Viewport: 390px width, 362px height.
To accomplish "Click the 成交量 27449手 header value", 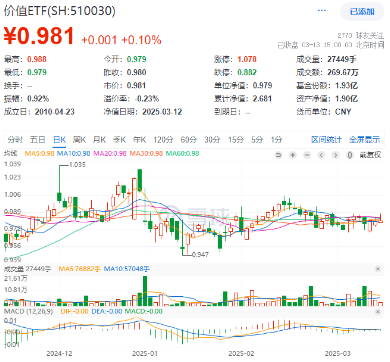I will pyautogui.click(x=342, y=59).
